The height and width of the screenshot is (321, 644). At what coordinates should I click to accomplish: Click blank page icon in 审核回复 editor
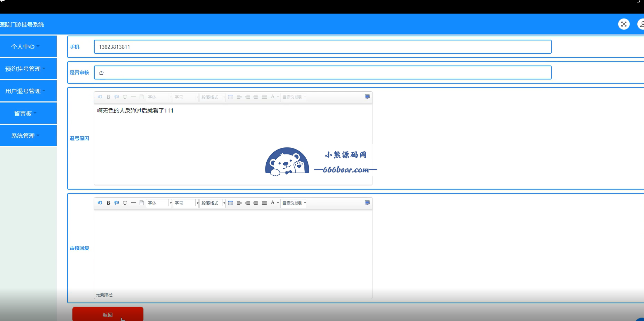142,203
